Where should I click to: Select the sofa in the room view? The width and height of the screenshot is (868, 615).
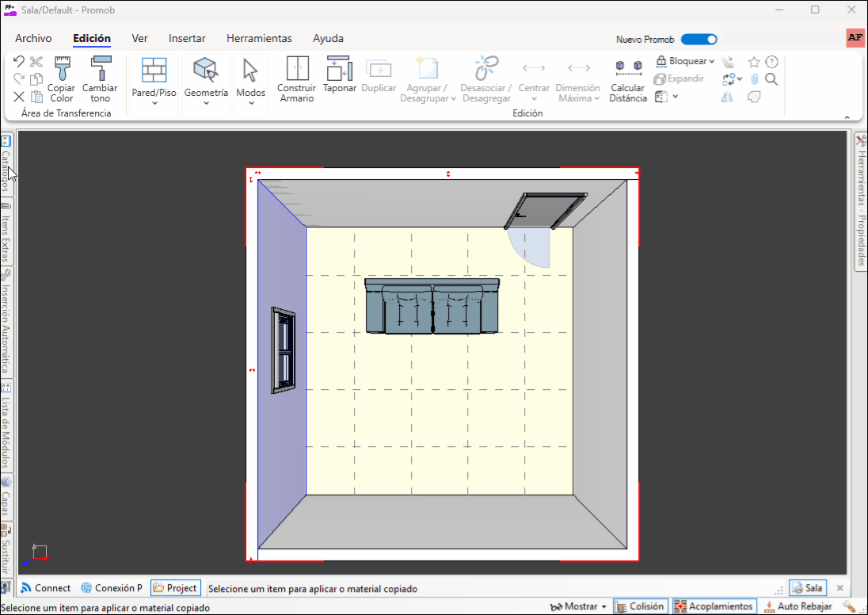click(432, 306)
